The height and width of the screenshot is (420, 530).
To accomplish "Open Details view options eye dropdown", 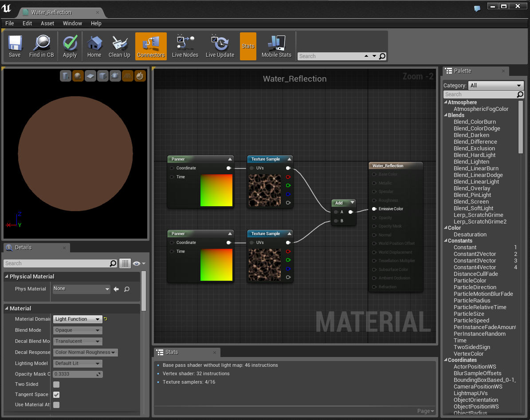I will [139, 263].
